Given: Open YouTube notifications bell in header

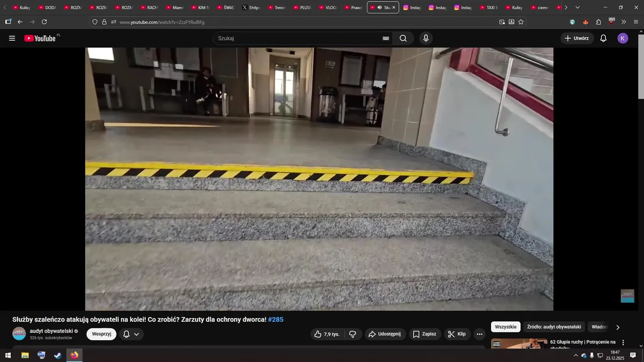Looking at the screenshot, I should 603,38.
